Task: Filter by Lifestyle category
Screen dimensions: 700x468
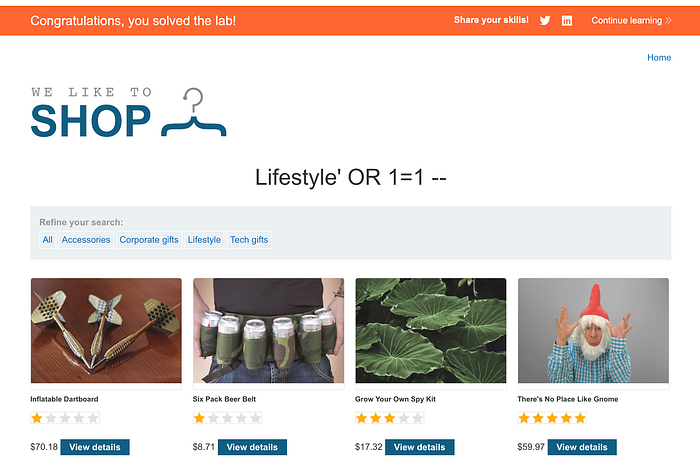Action: (204, 240)
